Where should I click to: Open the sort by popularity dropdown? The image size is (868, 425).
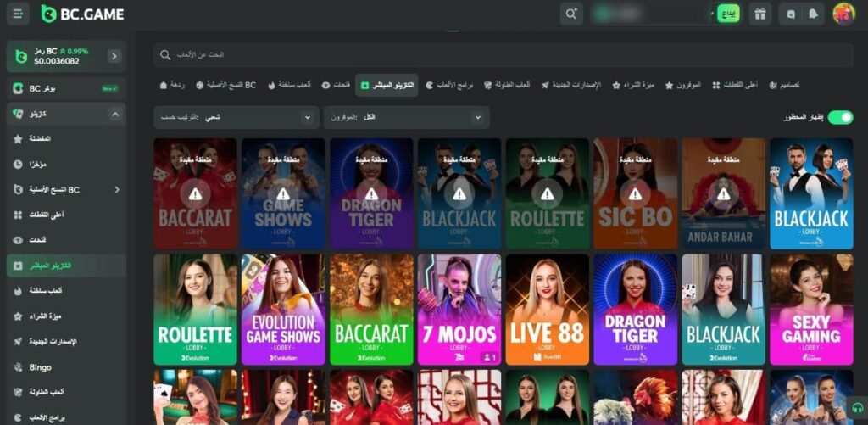(236, 117)
